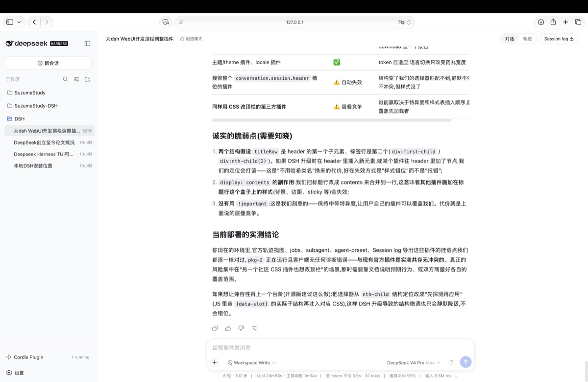The width and height of the screenshot is (588, 382).
Task: Open the Safari share menu
Action: 553,22
